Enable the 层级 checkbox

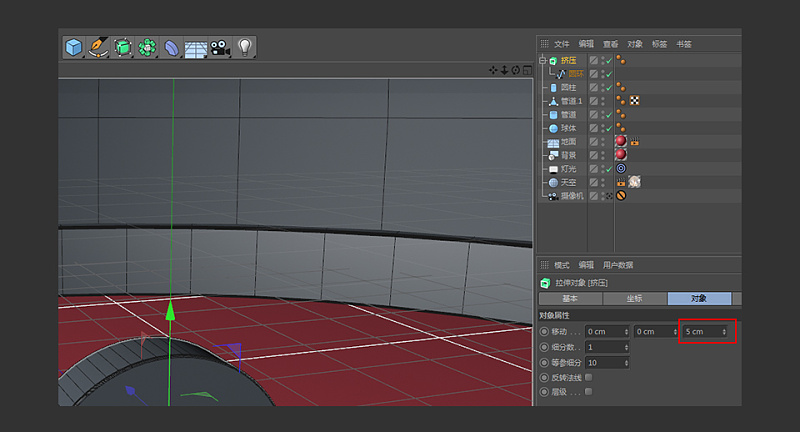point(588,391)
